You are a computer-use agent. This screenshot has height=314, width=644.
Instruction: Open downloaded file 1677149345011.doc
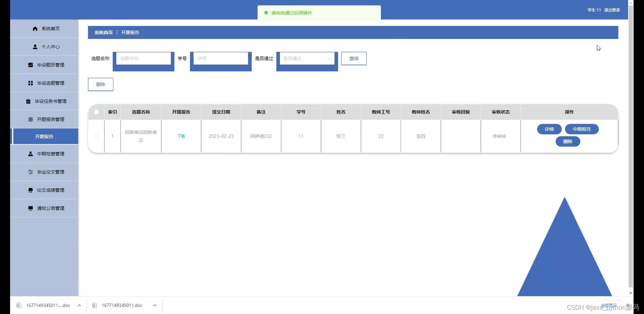tap(122, 305)
